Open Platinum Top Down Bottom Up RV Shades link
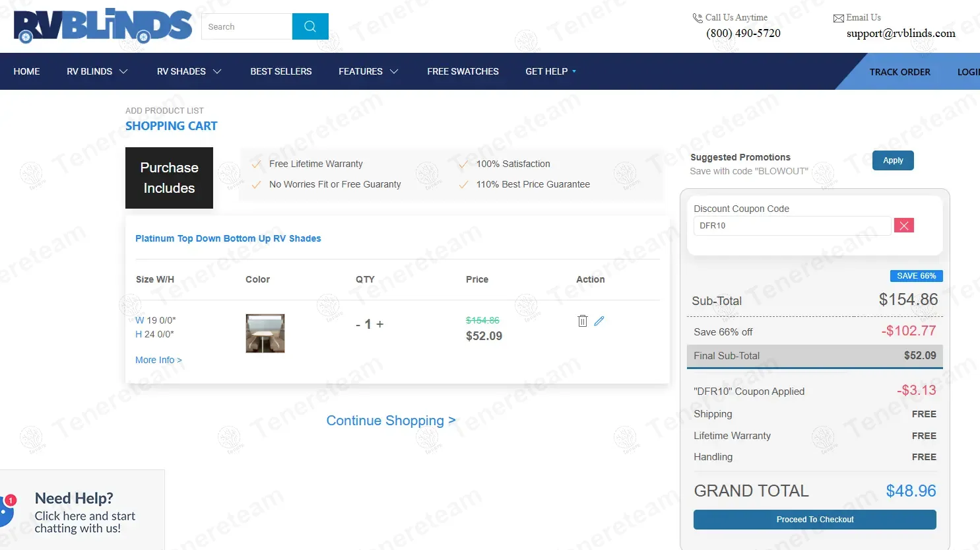 tap(228, 238)
